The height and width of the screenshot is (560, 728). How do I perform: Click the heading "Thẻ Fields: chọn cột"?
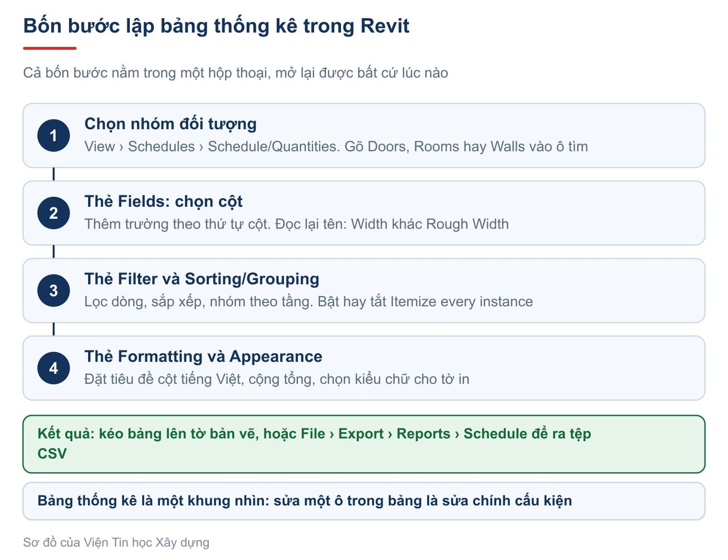[163, 202]
